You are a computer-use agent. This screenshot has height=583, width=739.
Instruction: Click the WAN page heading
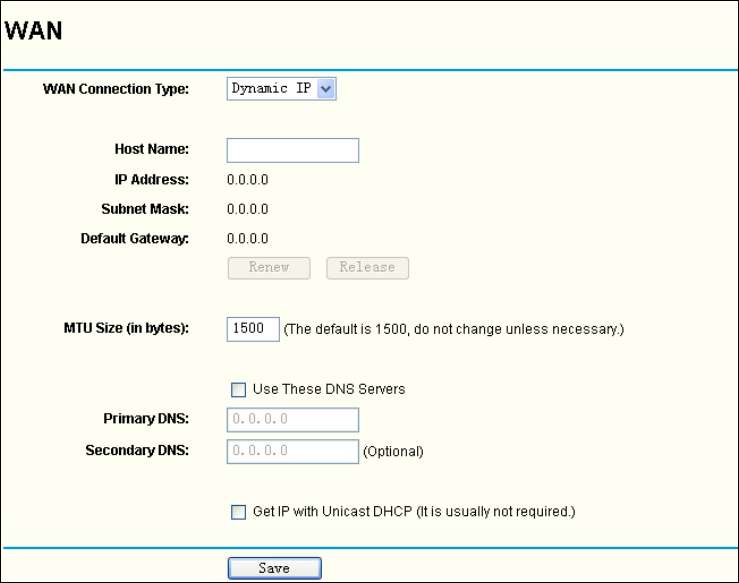pos(33,31)
